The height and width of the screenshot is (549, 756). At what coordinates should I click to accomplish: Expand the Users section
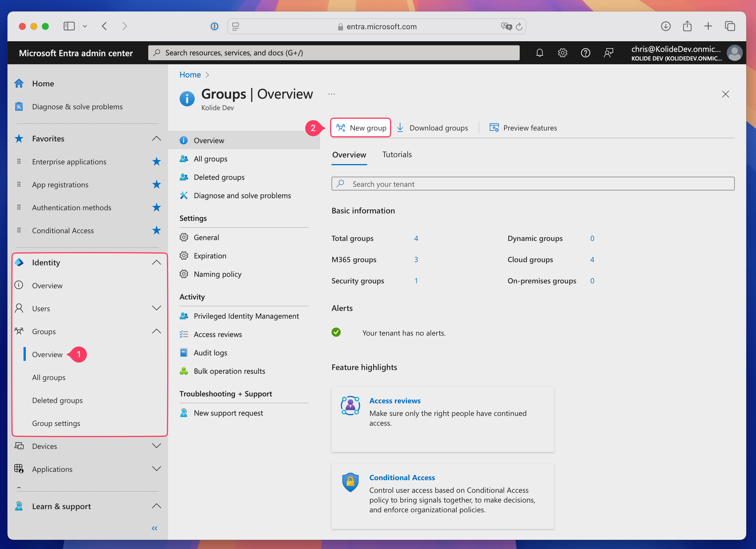tap(156, 308)
